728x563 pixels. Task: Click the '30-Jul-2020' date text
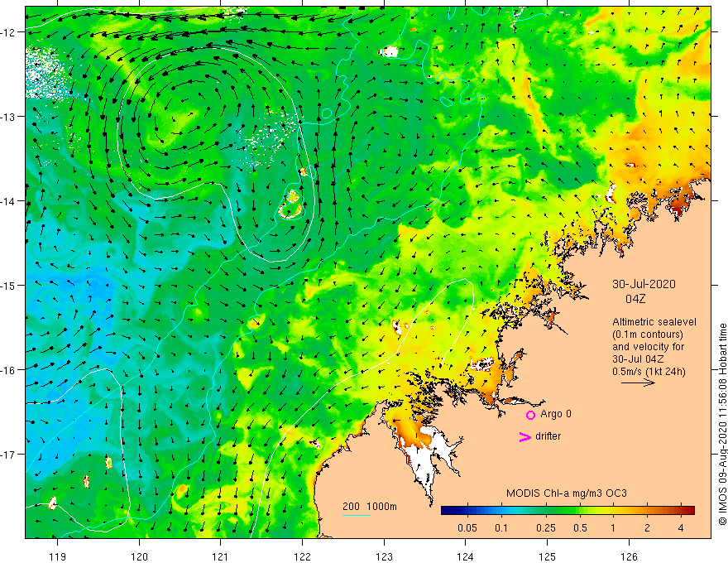click(x=644, y=284)
